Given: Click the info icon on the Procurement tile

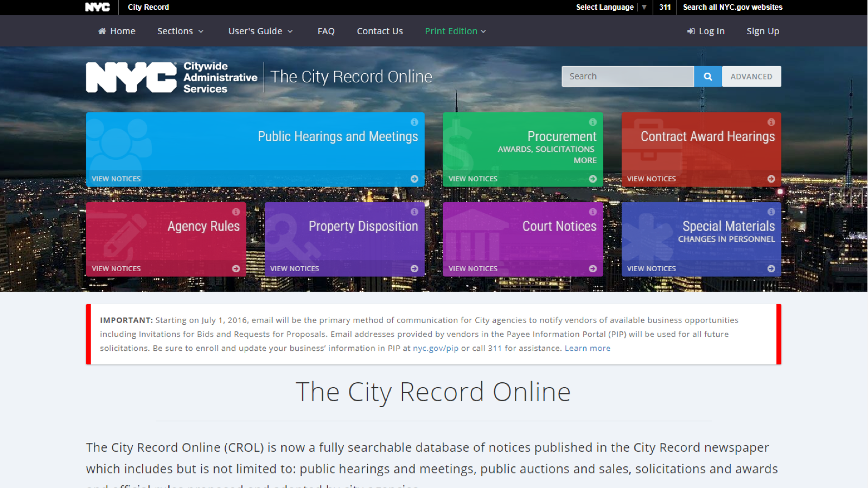Looking at the screenshot, I should pyautogui.click(x=592, y=123).
